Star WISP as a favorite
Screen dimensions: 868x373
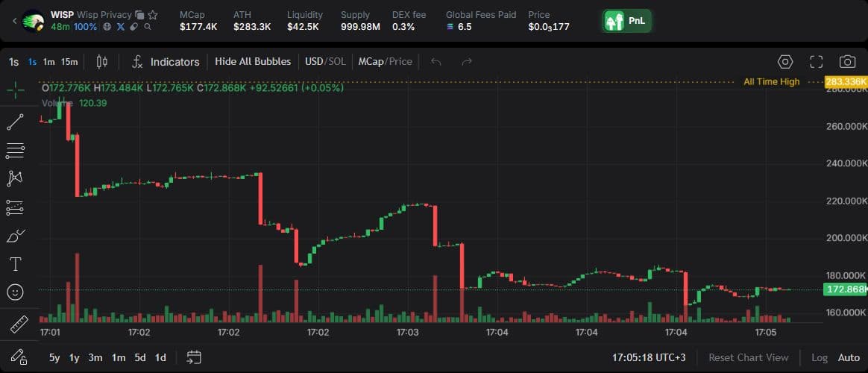pyautogui.click(x=153, y=15)
